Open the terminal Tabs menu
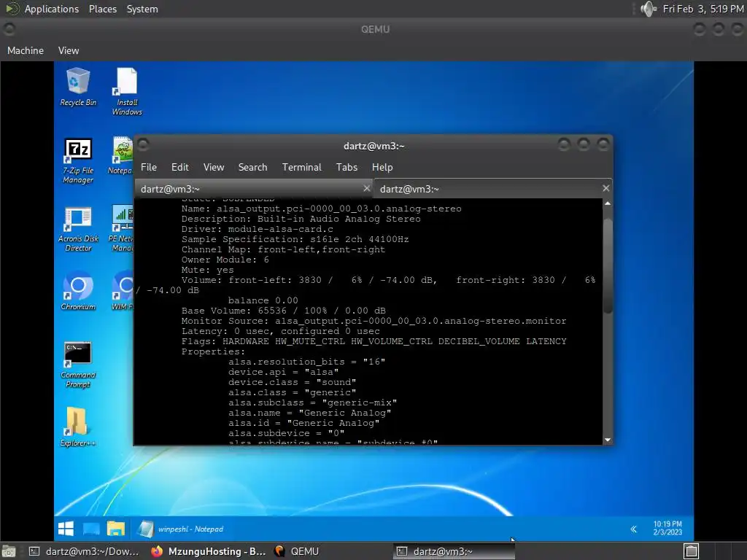The width and height of the screenshot is (747, 560). click(347, 167)
